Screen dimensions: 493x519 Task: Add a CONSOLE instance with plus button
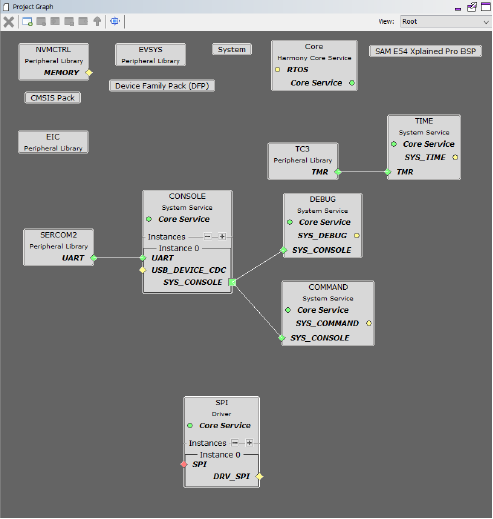(222, 237)
